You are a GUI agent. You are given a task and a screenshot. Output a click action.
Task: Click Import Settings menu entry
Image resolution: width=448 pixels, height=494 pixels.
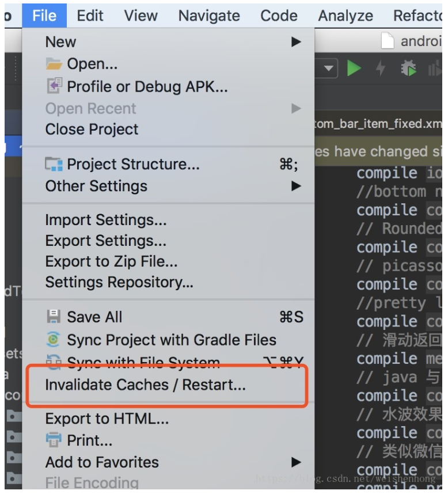coord(106,220)
